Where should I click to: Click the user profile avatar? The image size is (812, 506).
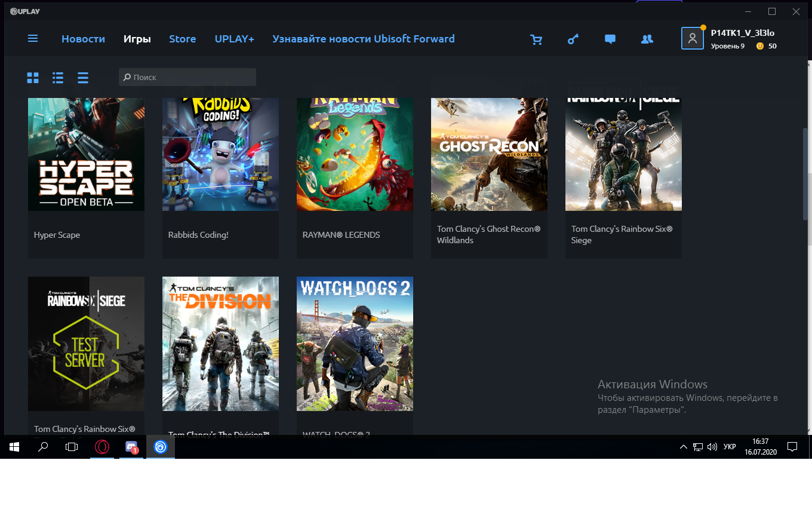click(693, 38)
